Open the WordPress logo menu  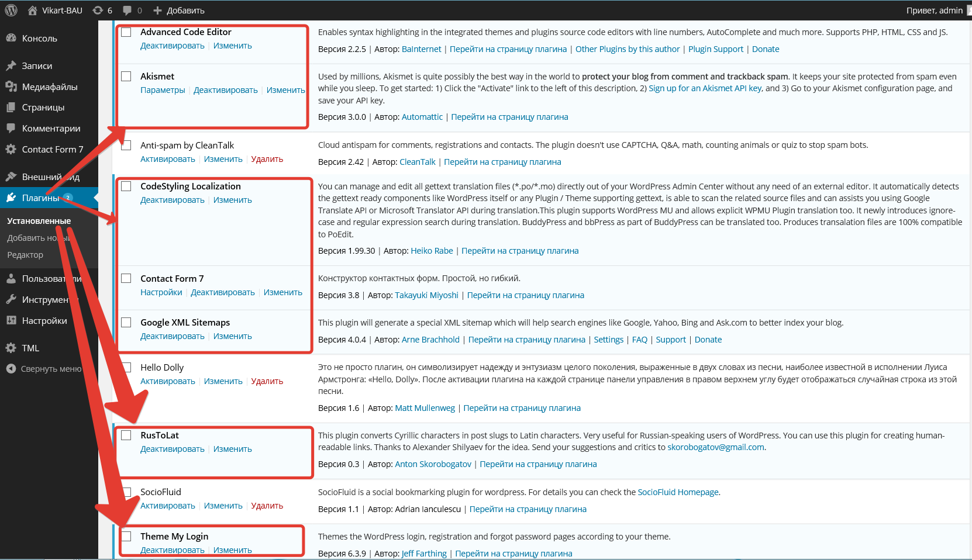coord(11,10)
